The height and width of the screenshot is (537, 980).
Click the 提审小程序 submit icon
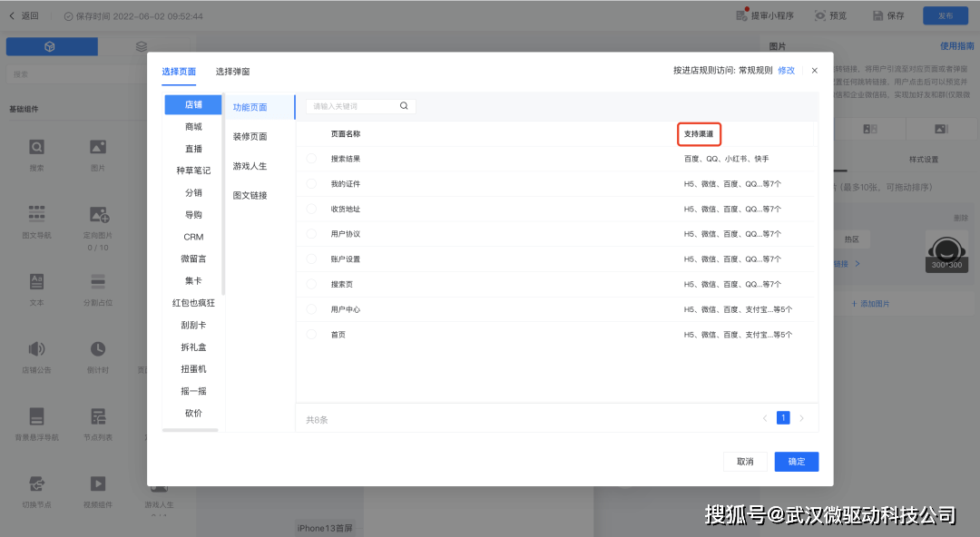(741, 15)
